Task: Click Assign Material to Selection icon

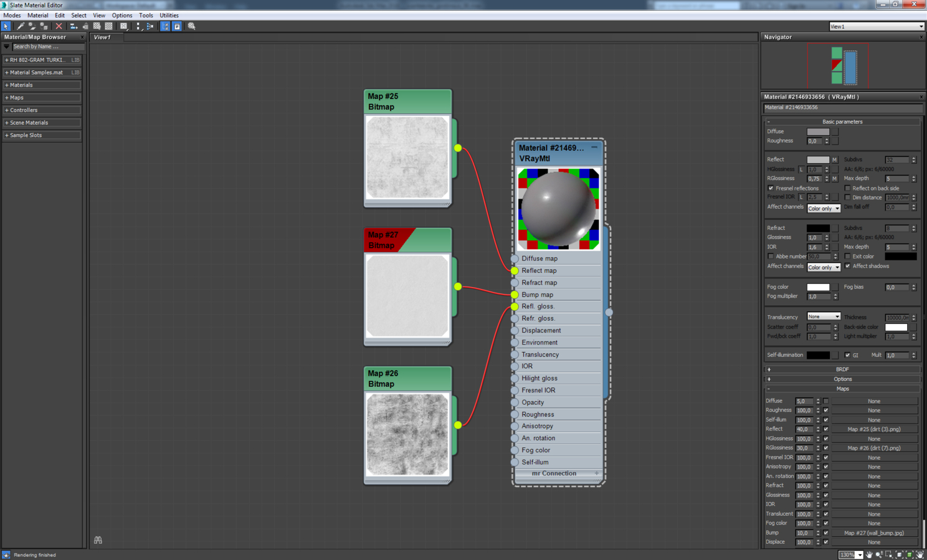Action: [x=44, y=26]
